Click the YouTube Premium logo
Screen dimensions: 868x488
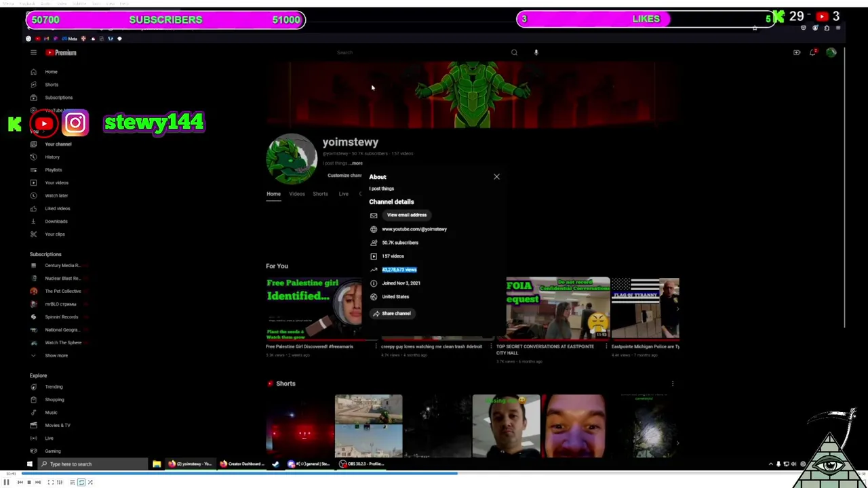point(61,52)
